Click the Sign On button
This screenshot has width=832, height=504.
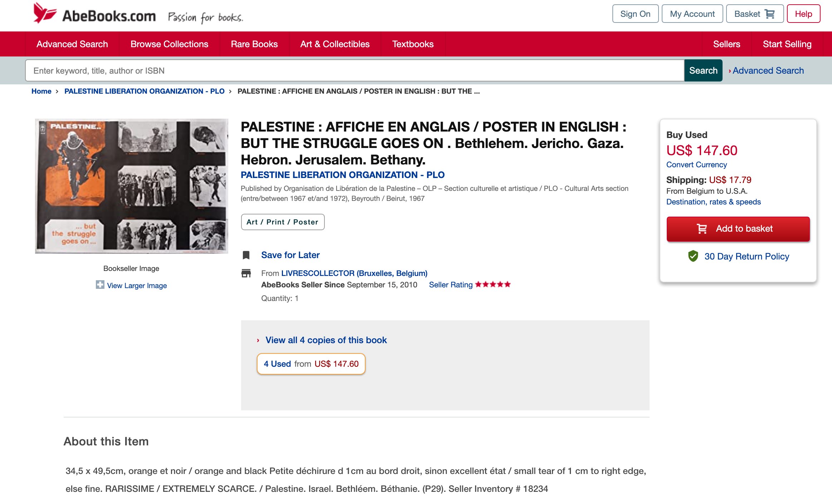click(x=635, y=14)
